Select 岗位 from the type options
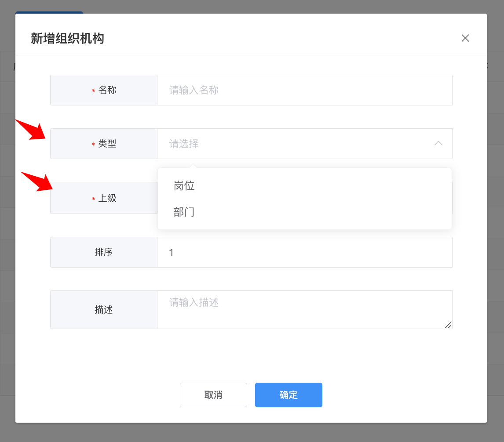 184,186
